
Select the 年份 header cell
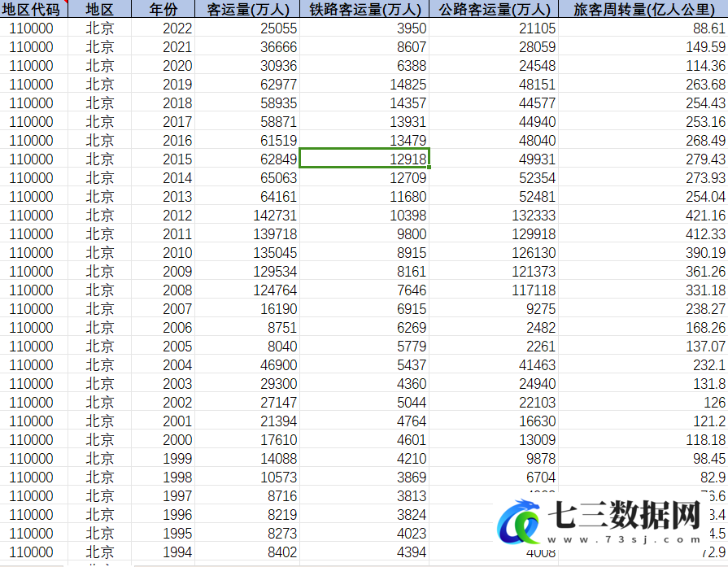pyautogui.click(x=163, y=8)
